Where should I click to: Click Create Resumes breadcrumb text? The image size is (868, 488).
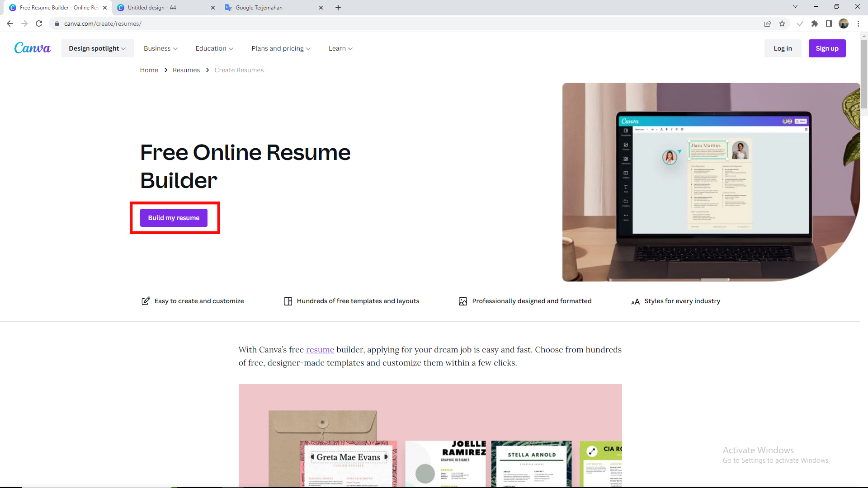pyautogui.click(x=239, y=70)
